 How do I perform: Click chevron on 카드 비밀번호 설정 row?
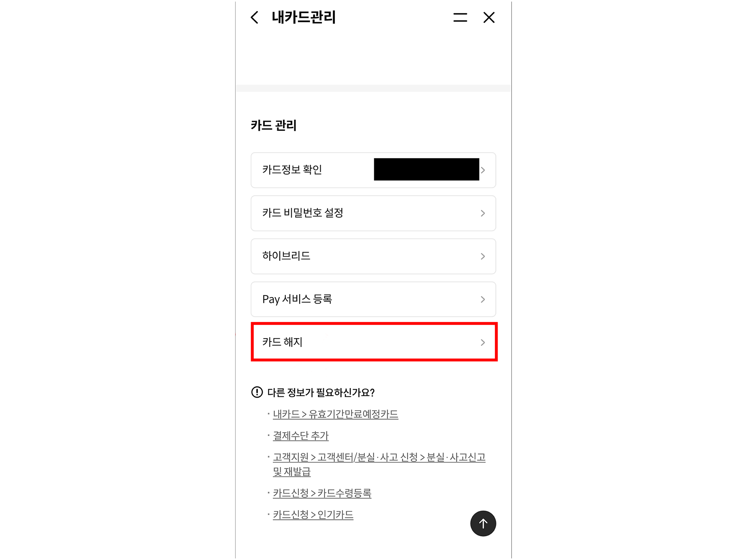point(483,213)
